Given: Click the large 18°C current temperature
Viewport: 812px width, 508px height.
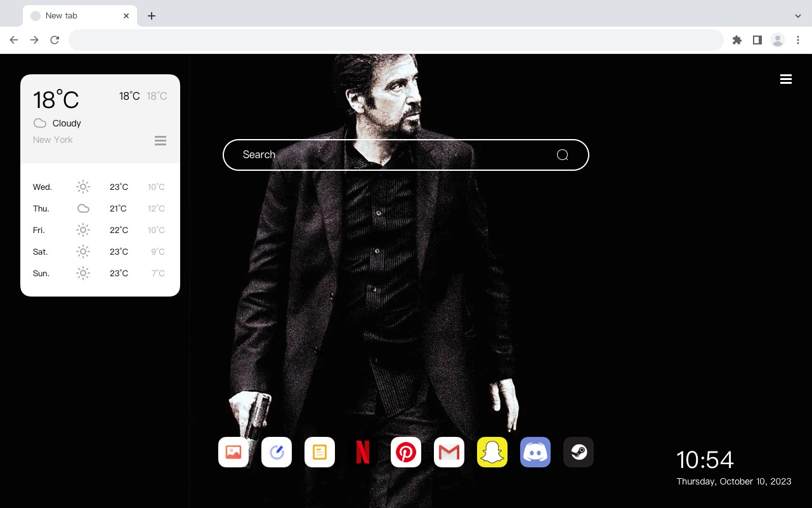Looking at the screenshot, I should coord(56,100).
